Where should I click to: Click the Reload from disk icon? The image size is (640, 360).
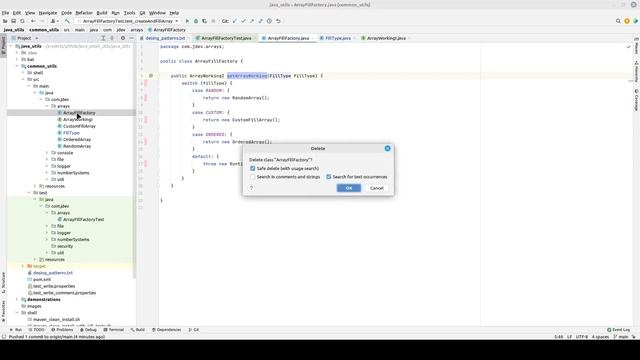(x=22, y=21)
